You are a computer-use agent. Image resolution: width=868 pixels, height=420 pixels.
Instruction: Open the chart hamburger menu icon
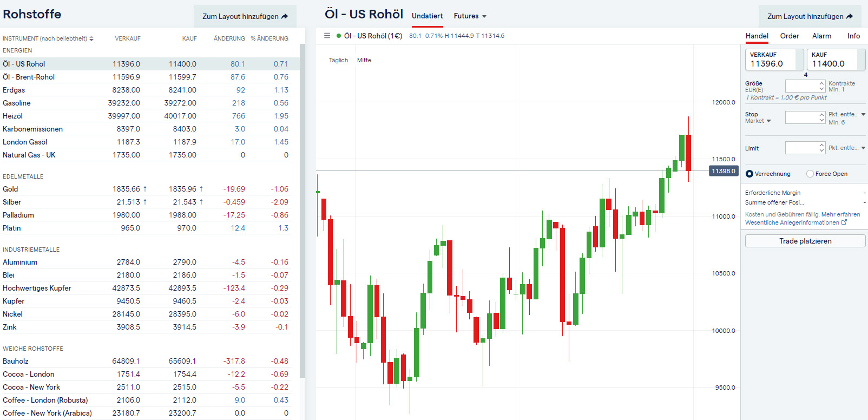pyautogui.click(x=327, y=36)
